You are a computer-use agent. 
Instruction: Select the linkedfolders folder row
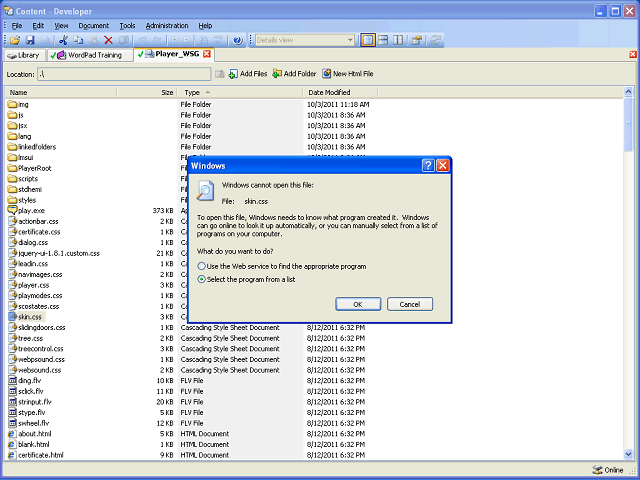tap(37, 147)
